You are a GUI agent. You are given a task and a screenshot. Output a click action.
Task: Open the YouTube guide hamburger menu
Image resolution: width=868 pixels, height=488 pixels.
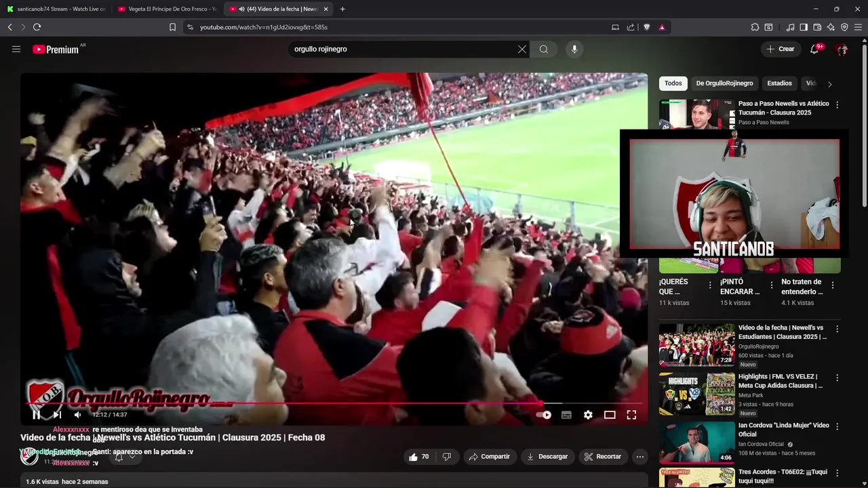[16, 49]
